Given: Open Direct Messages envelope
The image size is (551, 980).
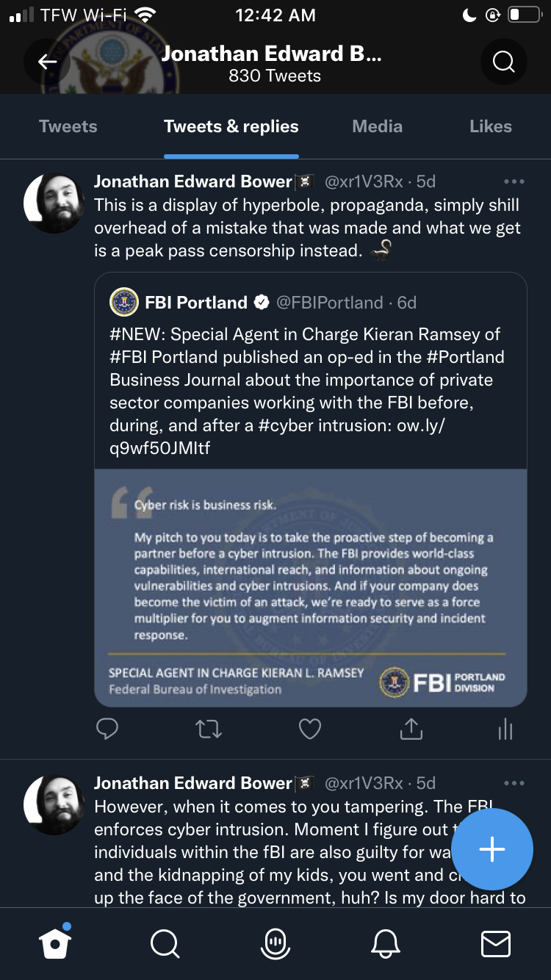Looking at the screenshot, I should point(496,943).
